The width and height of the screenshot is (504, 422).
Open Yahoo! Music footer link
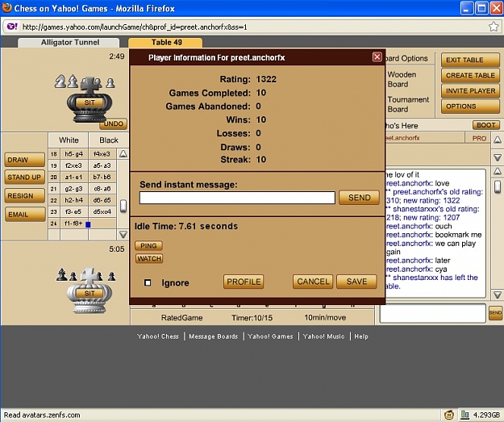(x=323, y=336)
